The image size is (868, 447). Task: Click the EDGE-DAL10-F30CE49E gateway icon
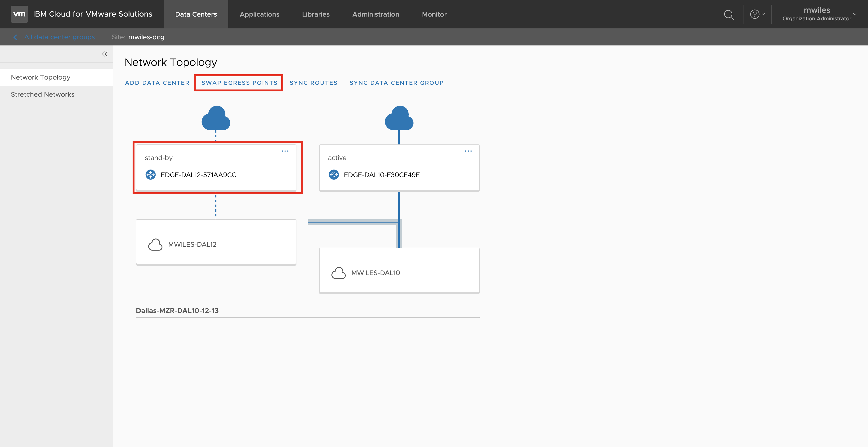[334, 174]
